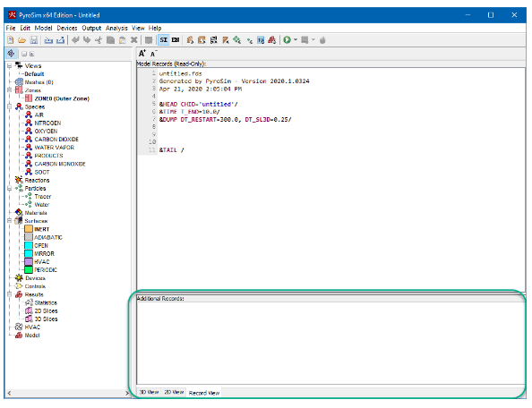Viewport: 532px width, 408px height.
Task: Cut selection with the scissors icon
Action: pos(99,40)
